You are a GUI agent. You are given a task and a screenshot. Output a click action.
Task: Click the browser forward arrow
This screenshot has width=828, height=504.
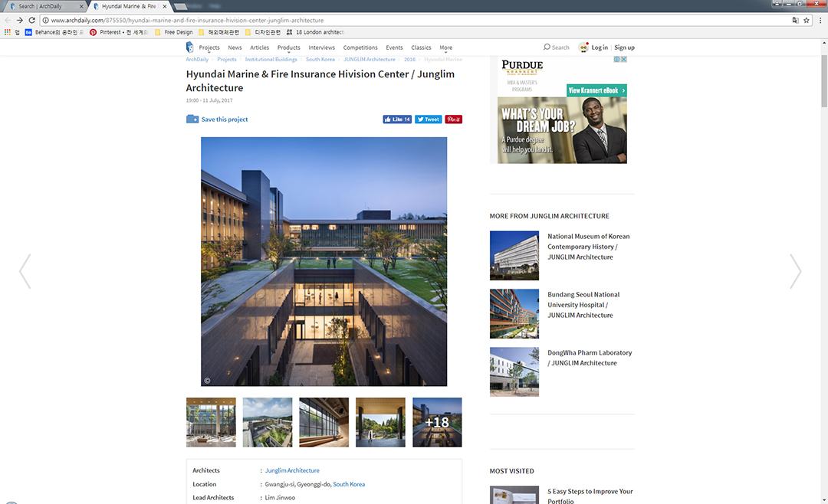pyautogui.click(x=19, y=20)
